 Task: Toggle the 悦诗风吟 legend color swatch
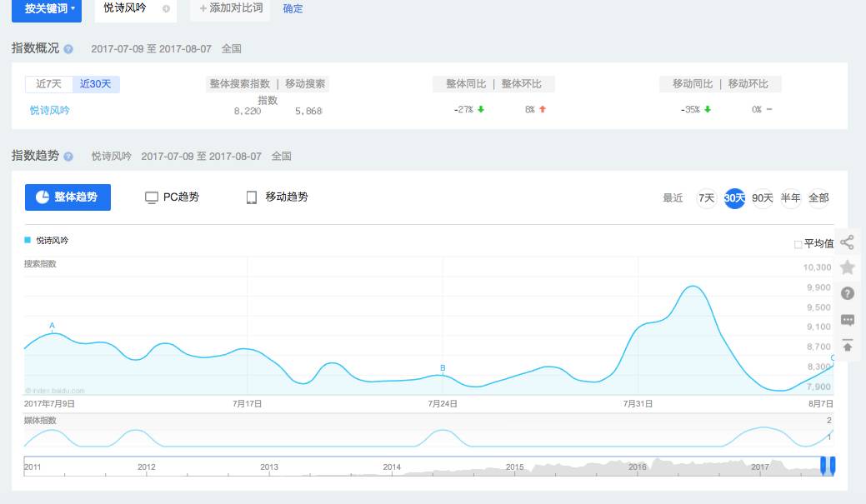point(27,240)
